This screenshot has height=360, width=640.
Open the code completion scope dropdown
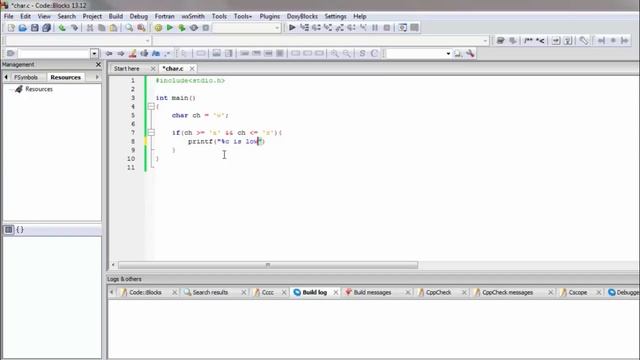click(147, 40)
